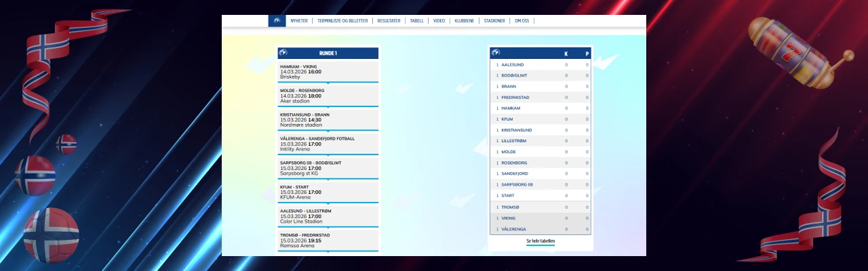Expand the Aalesund - Lillestrøm match arrow

pos(328,228)
